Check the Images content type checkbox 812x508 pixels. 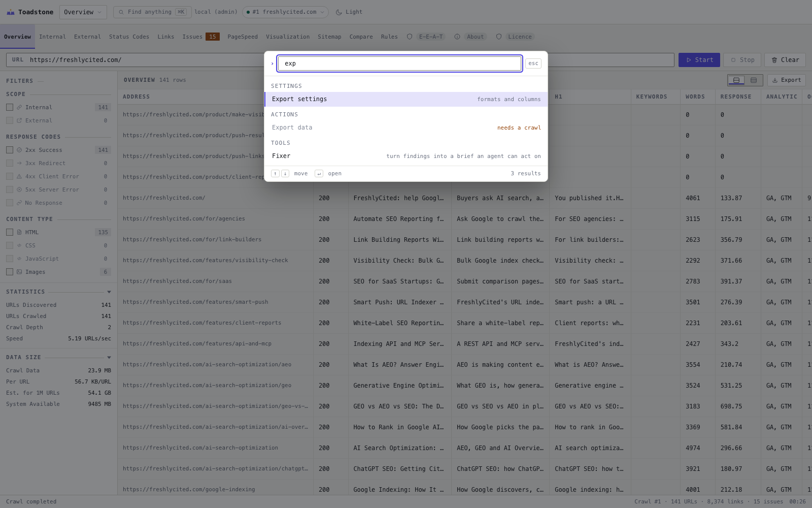coord(10,272)
